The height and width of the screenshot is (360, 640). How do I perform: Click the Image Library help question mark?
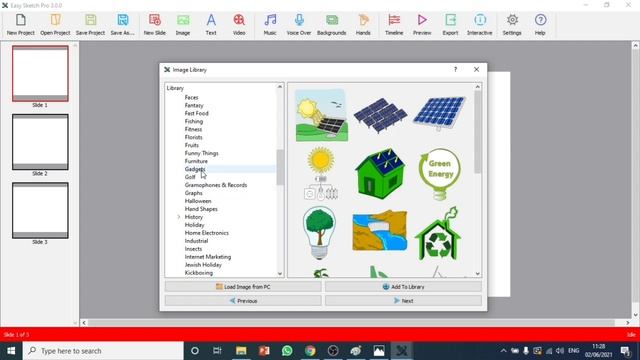tap(456, 69)
